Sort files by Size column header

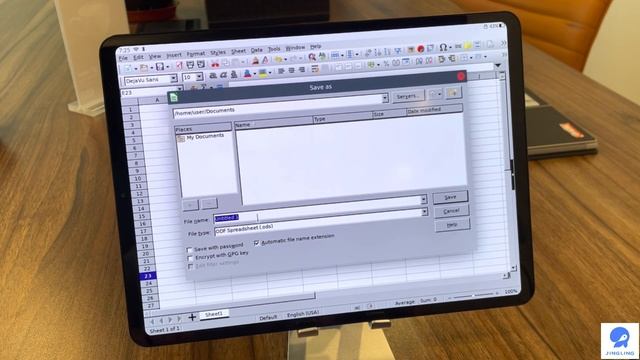(x=389, y=113)
